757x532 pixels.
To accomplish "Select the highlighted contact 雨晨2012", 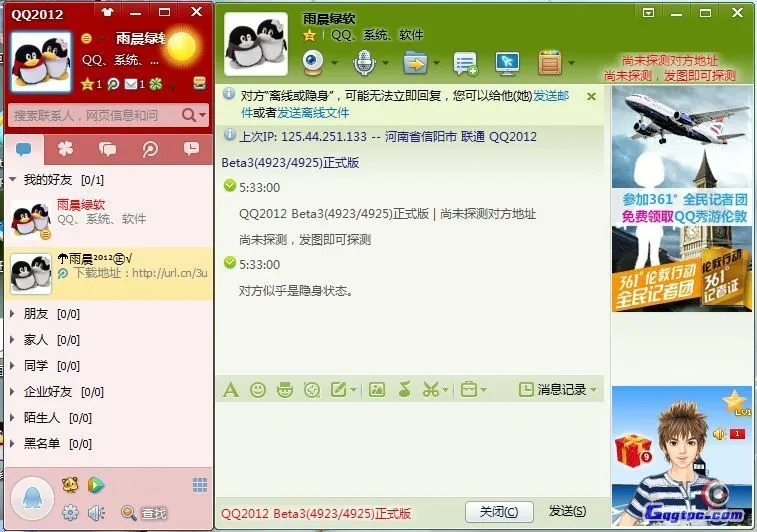I will click(109, 273).
